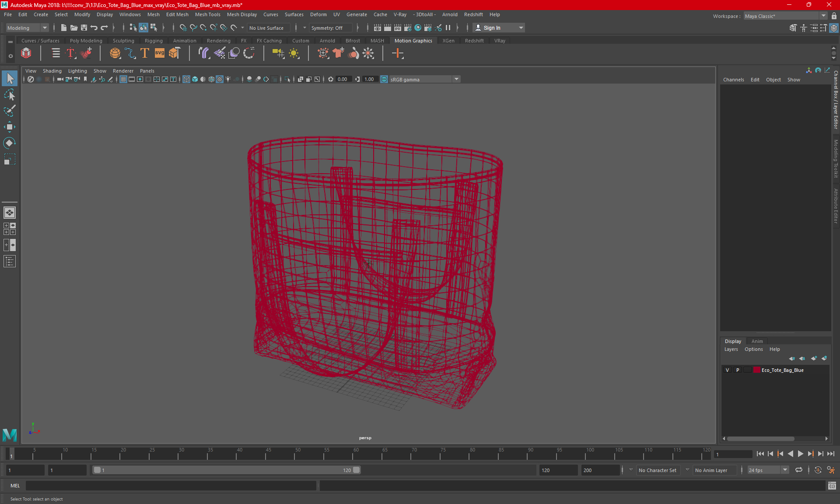
Task: Open the Mesh Tools menu
Action: point(207,14)
